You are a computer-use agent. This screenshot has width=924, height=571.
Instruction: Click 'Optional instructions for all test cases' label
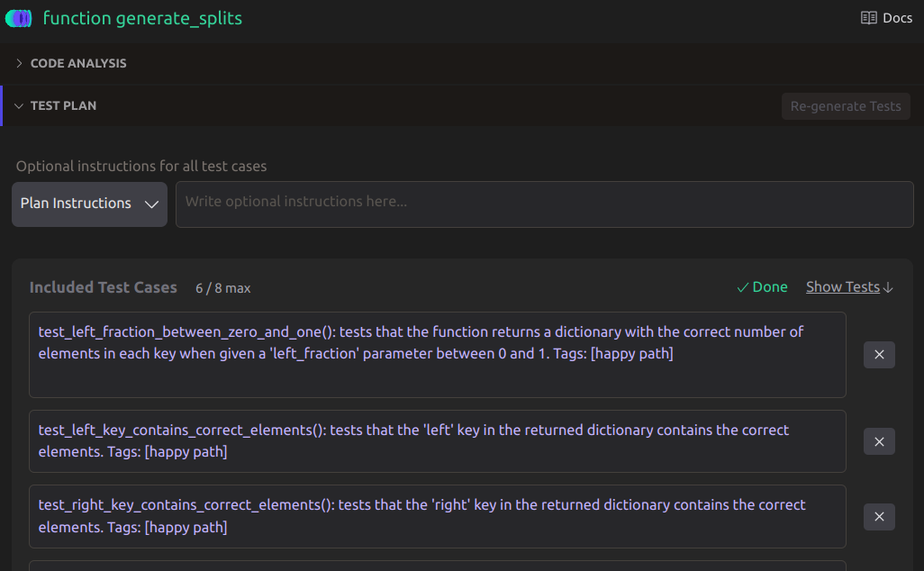click(141, 167)
